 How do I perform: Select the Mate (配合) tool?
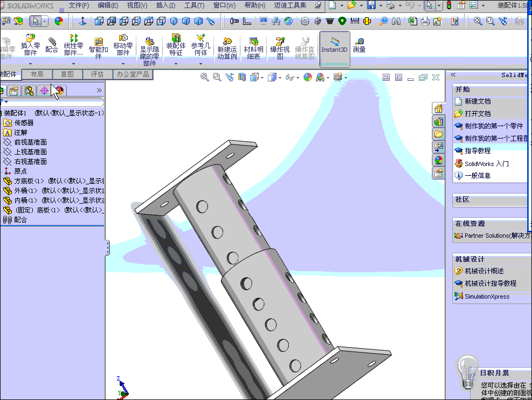coord(52,45)
